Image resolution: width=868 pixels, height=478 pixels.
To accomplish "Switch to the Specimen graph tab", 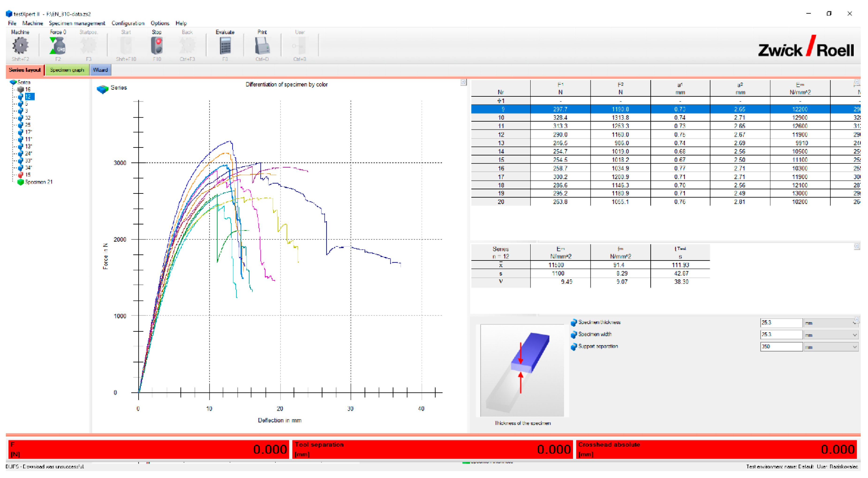I will [67, 70].
